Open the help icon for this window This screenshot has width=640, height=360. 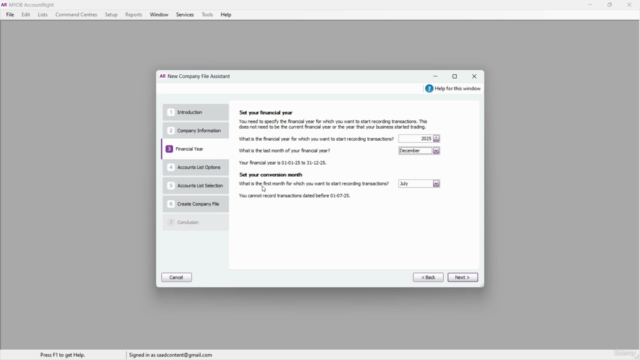[429, 89]
